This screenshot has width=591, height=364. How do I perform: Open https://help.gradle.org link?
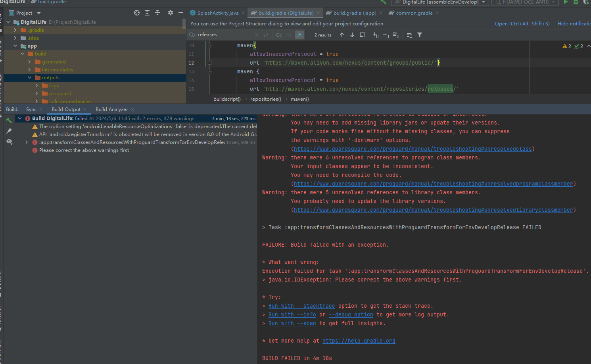pos(359,341)
